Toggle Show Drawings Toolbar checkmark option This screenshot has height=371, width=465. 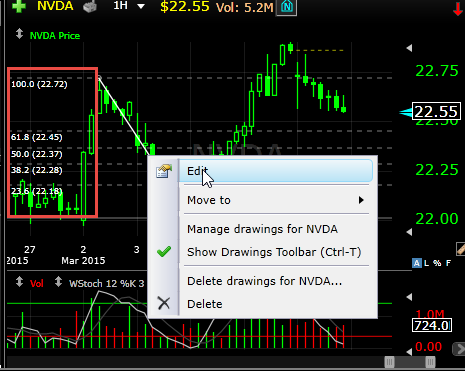274,252
